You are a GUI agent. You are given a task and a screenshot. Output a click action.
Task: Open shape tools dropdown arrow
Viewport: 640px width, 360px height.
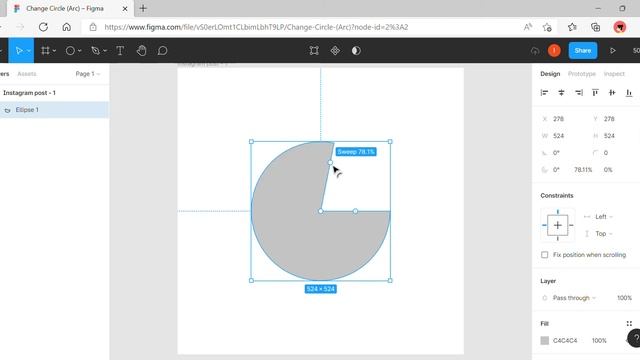point(80,51)
